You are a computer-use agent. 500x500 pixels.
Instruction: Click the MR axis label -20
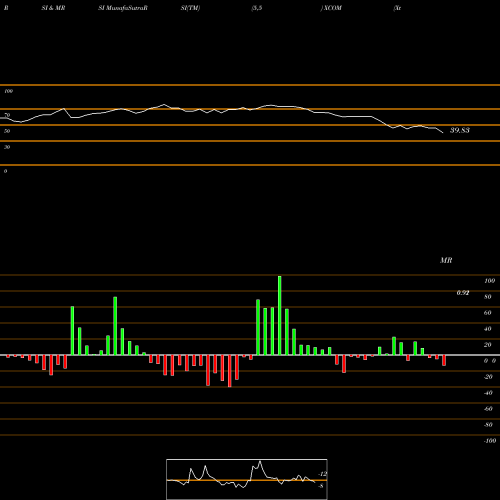[x=488, y=377]
